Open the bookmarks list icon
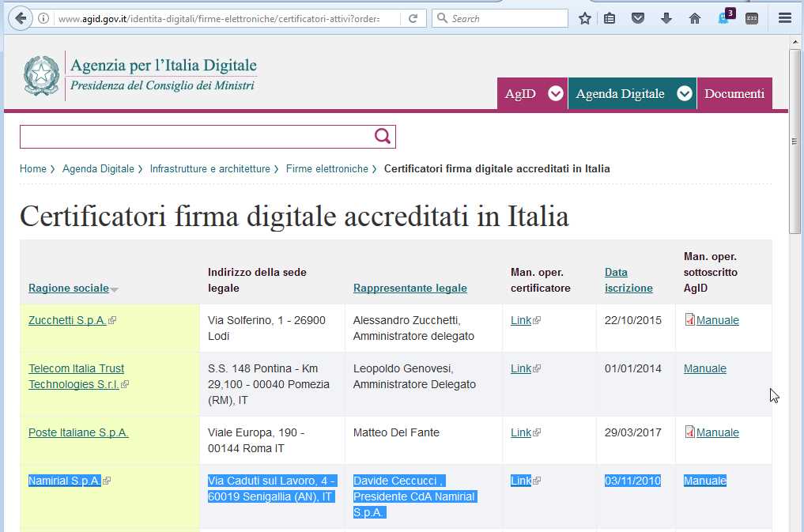Image resolution: width=804 pixels, height=532 pixels. pyautogui.click(x=610, y=18)
